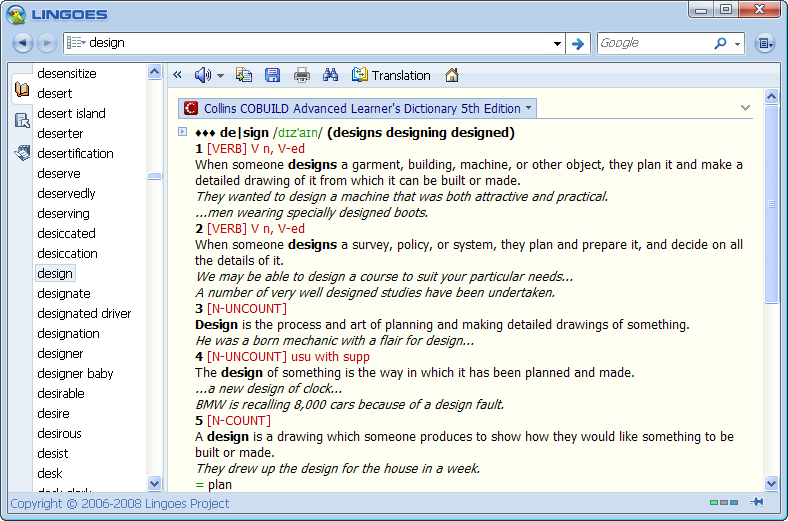Select 'designate' in the word list
This screenshot has height=521, width=788.
(x=64, y=293)
